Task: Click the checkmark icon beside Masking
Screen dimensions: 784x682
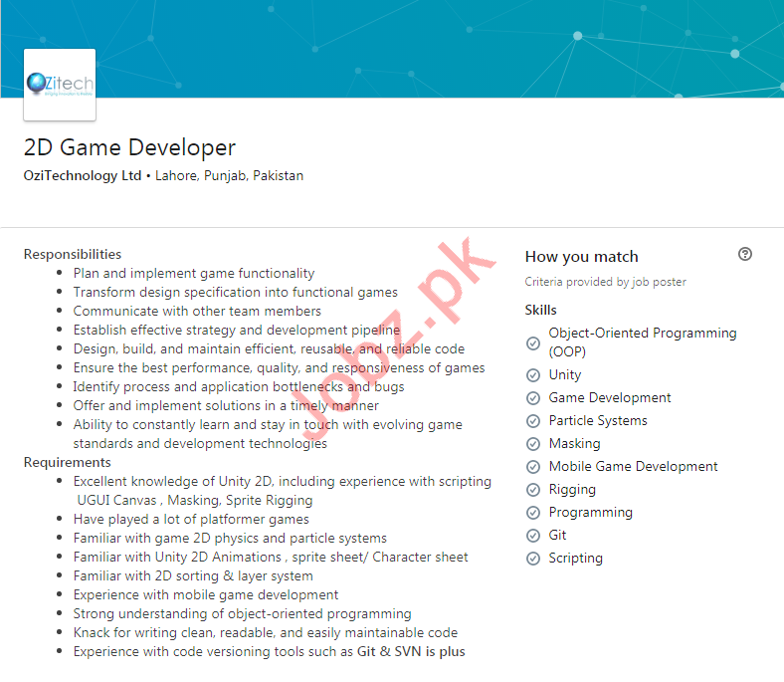Action: pyautogui.click(x=533, y=444)
